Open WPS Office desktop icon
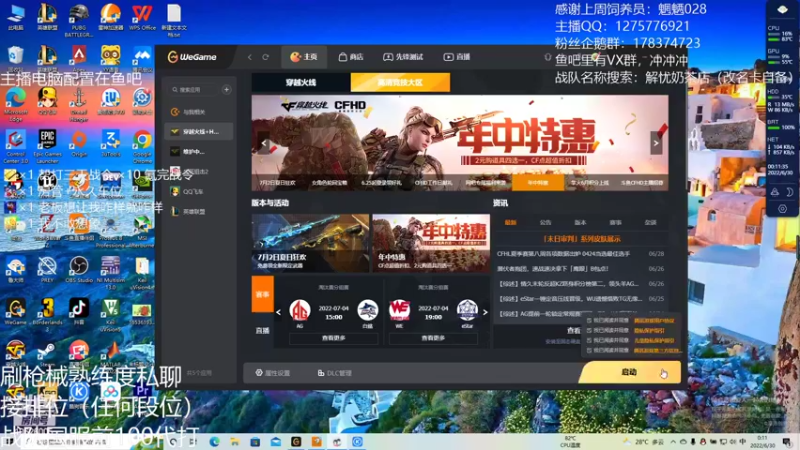The width and height of the screenshot is (800, 450). coord(142,18)
